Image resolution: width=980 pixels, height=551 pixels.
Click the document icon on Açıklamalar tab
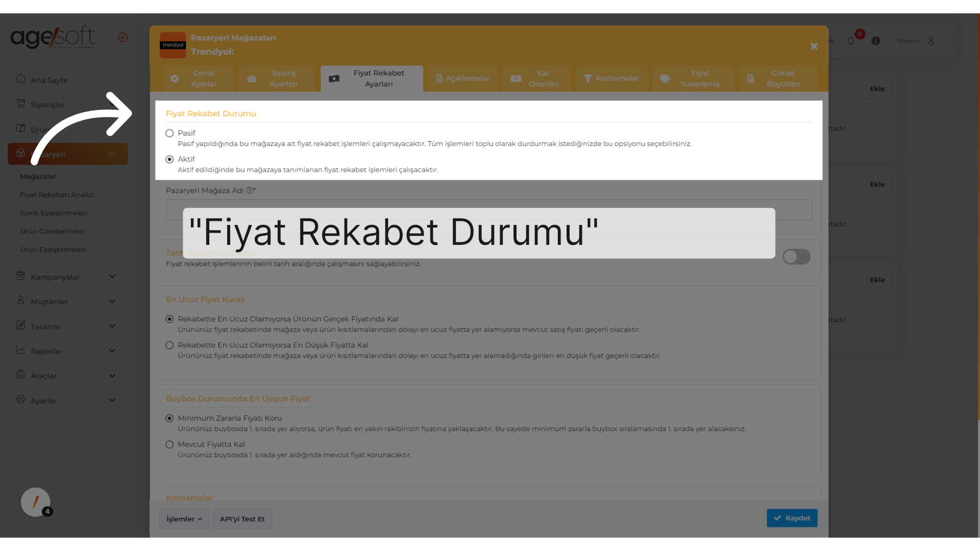[439, 79]
